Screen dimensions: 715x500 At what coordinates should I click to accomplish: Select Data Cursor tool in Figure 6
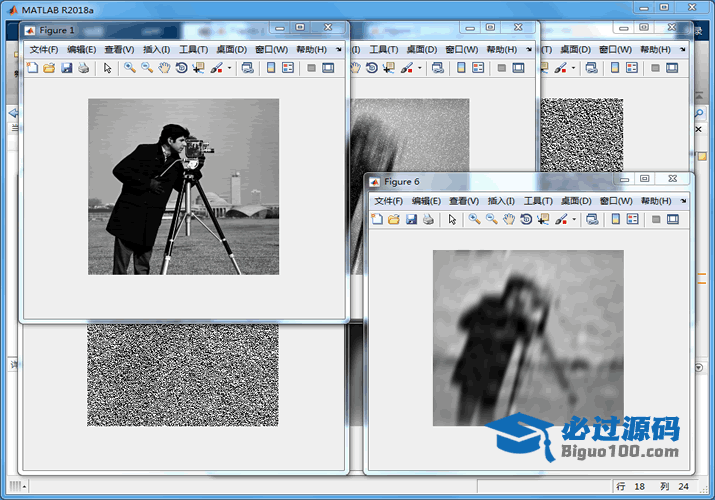point(543,220)
